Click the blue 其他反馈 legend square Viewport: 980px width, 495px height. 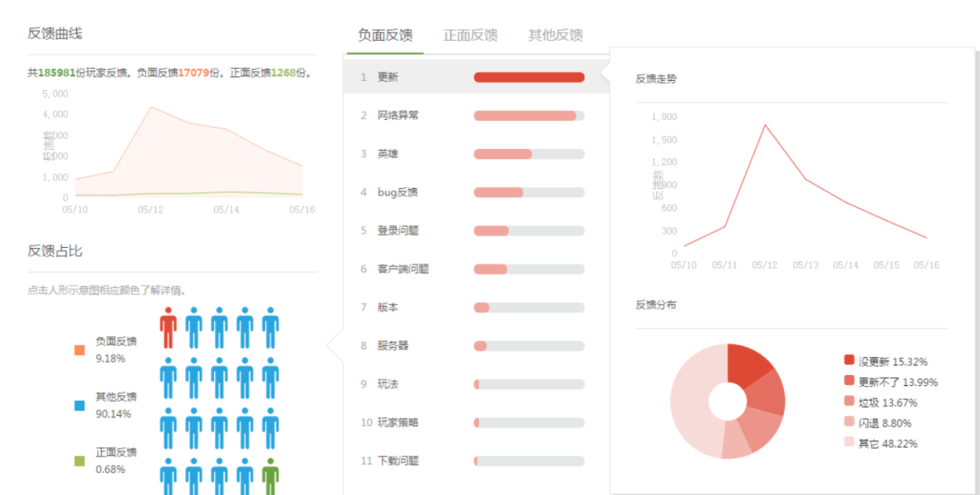click(79, 405)
